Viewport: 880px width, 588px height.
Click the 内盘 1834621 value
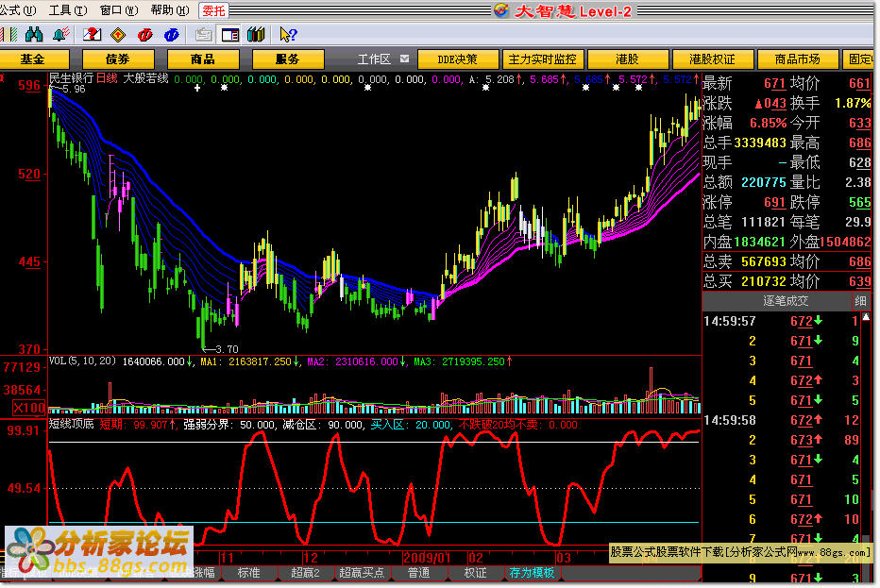[x=759, y=242]
